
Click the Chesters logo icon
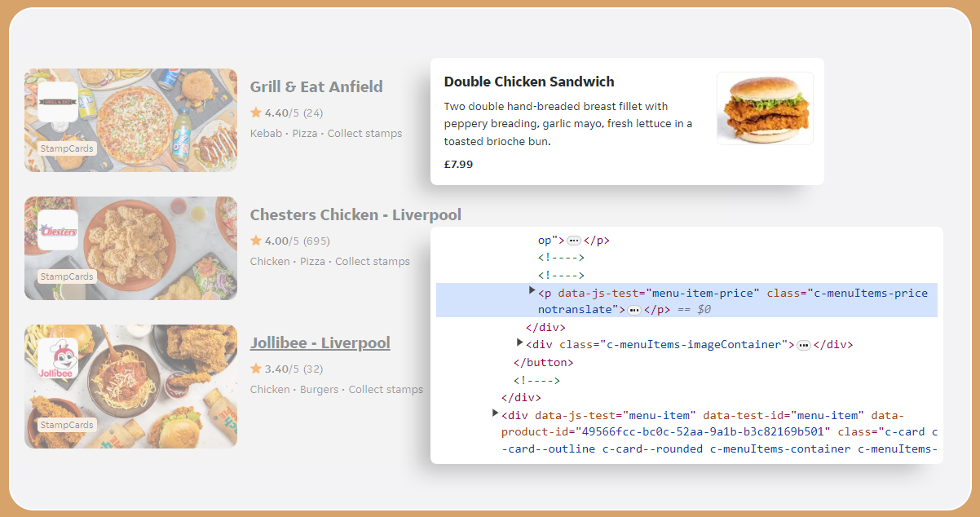pos(58,230)
